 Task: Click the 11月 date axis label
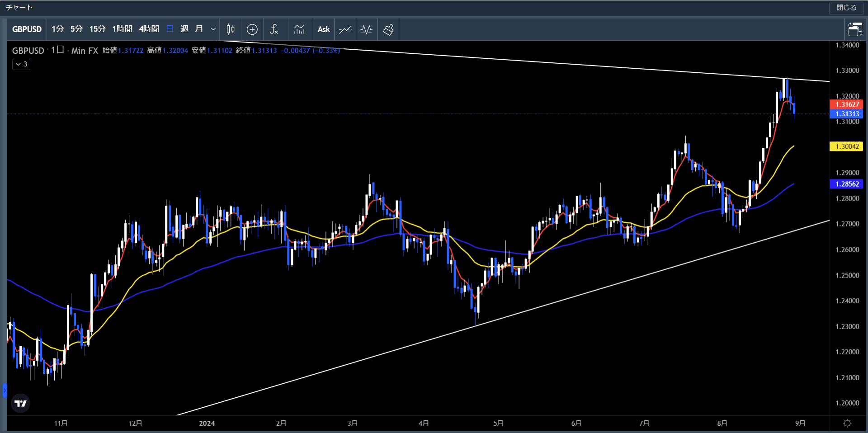coord(61,424)
